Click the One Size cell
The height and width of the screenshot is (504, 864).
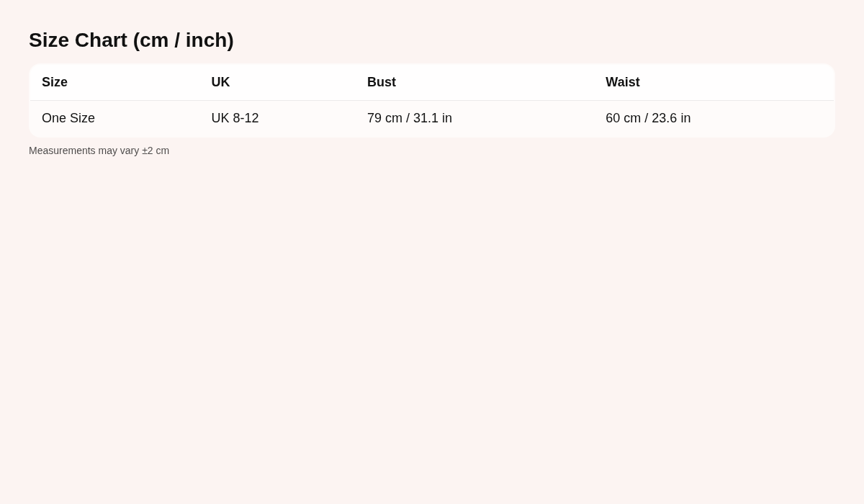[x=68, y=118]
